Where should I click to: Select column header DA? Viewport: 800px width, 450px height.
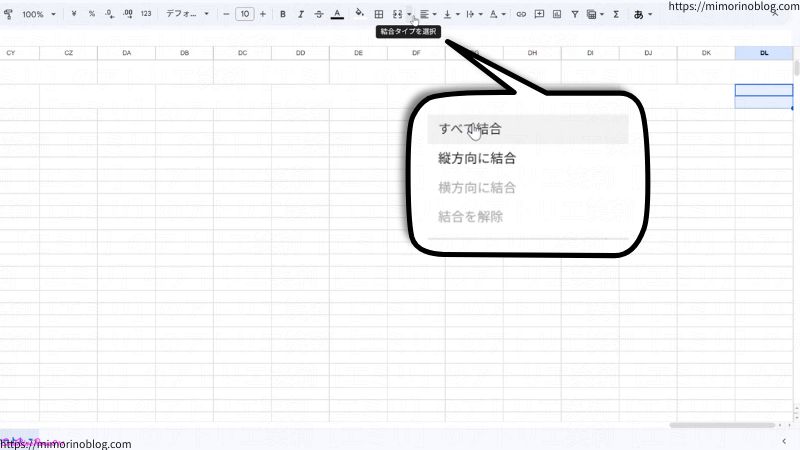[127, 53]
